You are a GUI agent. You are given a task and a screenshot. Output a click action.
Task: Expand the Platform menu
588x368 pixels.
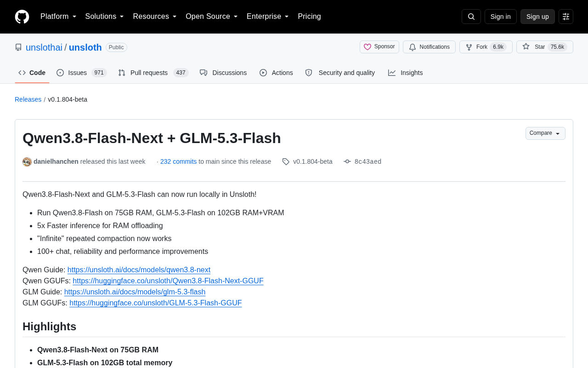pyautogui.click(x=58, y=17)
